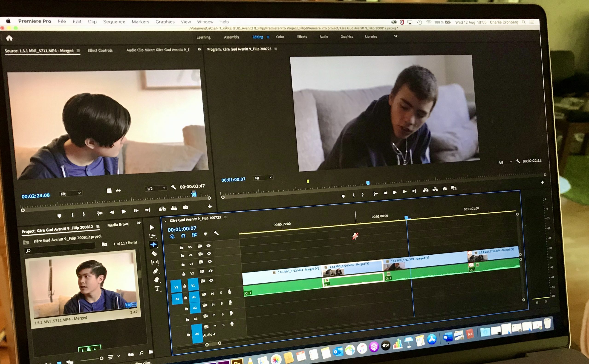Open the Markers menu
The height and width of the screenshot is (364, 589).
(141, 22)
